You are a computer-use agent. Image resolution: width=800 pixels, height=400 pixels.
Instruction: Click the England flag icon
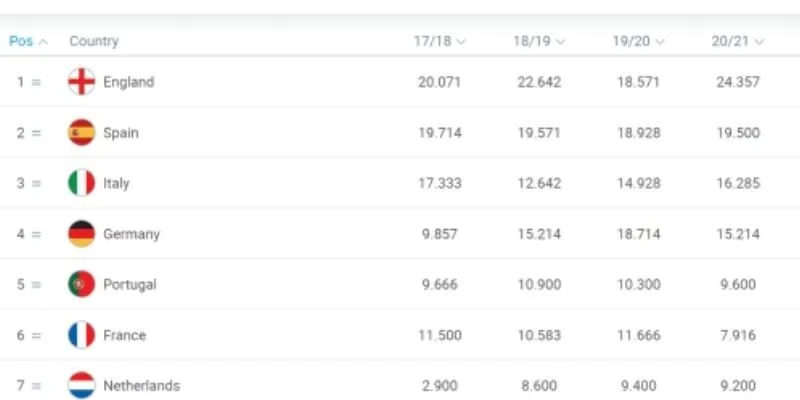click(81, 82)
